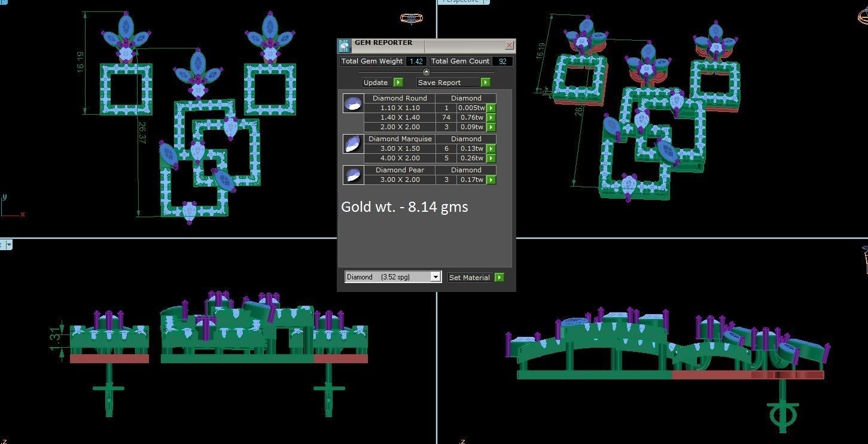Click the 4.00 X 2.00 size cell
The height and width of the screenshot is (444, 868).
(x=400, y=158)
